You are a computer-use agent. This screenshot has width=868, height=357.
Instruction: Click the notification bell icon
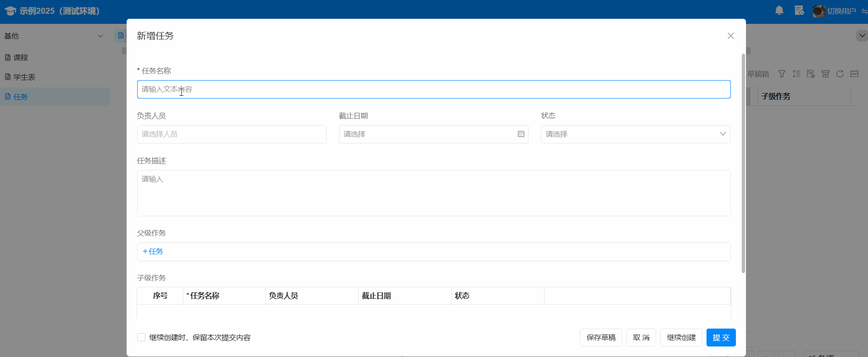pyautogui.click(x=779, y=11)
